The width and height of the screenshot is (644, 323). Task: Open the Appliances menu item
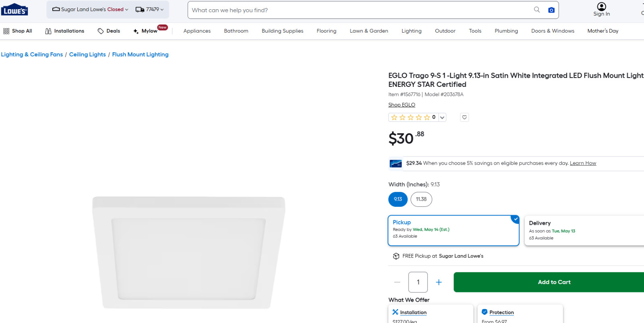pyautogui.click(x=197, y=31)
